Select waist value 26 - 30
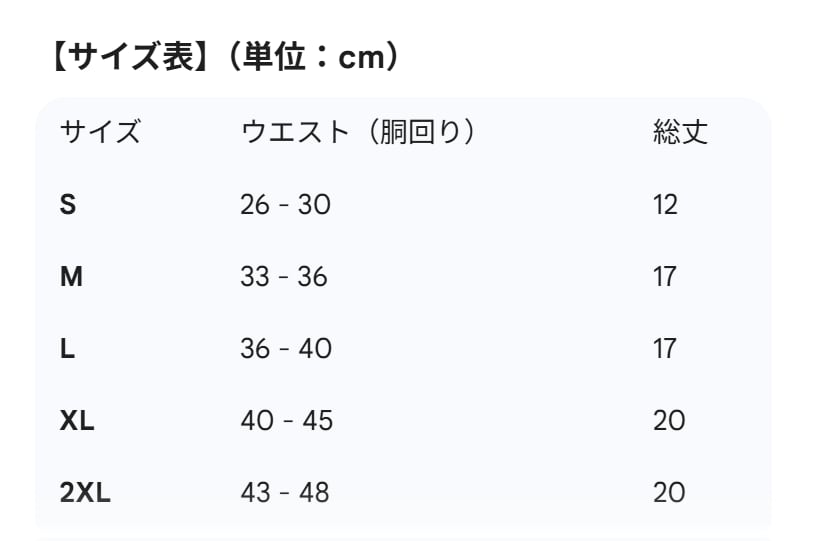The height and width of the screenshot is (541, 820). pos(285,205)
